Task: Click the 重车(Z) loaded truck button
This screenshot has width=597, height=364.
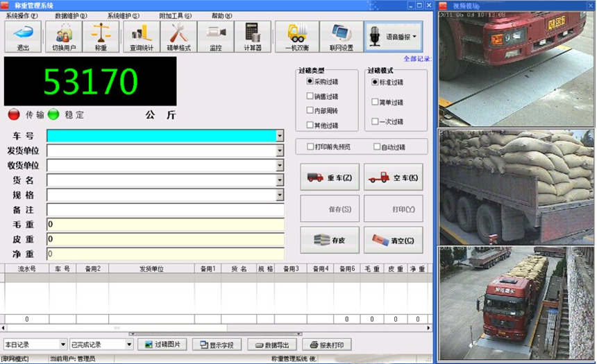Action: click(330, 177)
